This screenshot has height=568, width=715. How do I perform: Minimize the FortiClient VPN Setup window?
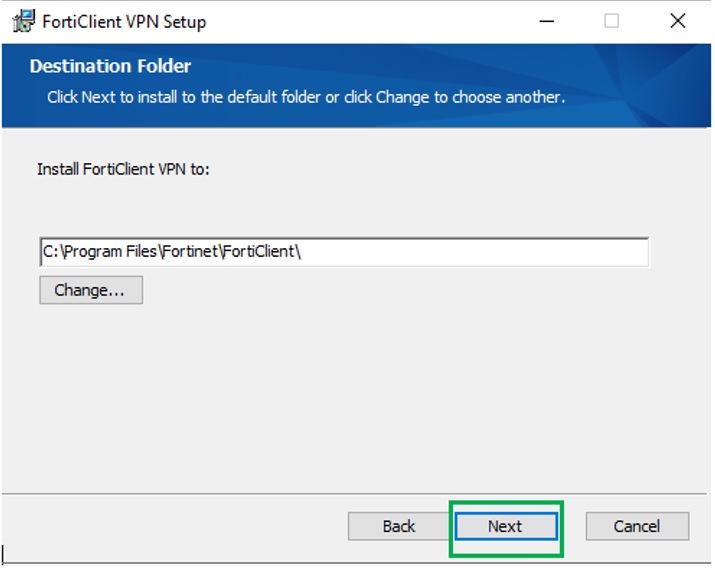(x=546, y=21)
